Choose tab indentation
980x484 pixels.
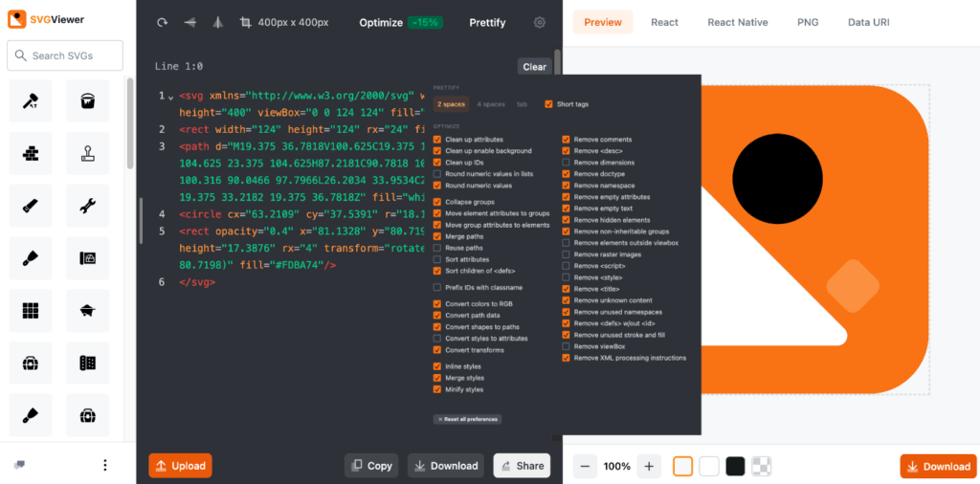pyautogui.click(x=522, y=104)
